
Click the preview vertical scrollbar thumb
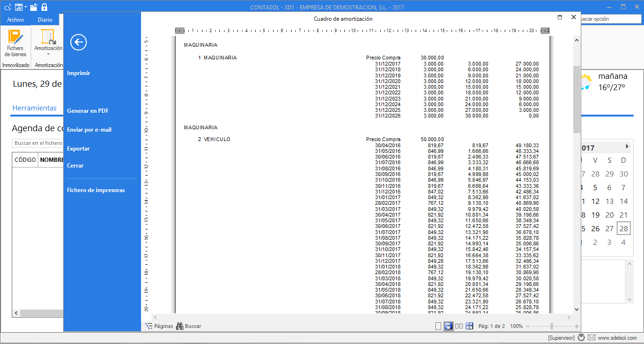coord(577,99)
